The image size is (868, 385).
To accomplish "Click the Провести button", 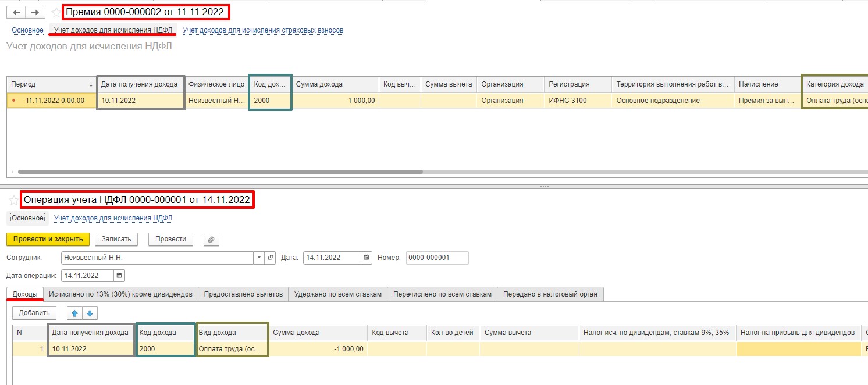I will (x=170, y=239).
